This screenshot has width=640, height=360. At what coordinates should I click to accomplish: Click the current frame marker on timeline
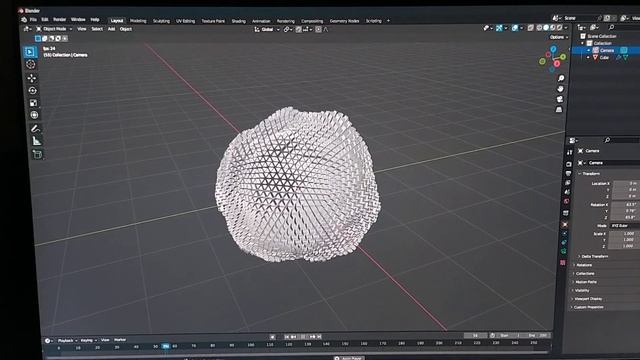(x=165, y=346)
